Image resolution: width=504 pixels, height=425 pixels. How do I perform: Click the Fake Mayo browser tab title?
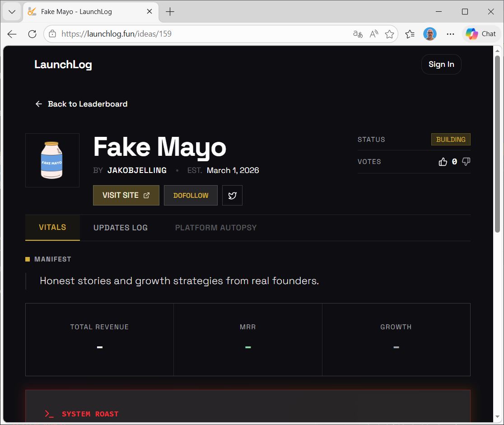[x=76, y=12]
